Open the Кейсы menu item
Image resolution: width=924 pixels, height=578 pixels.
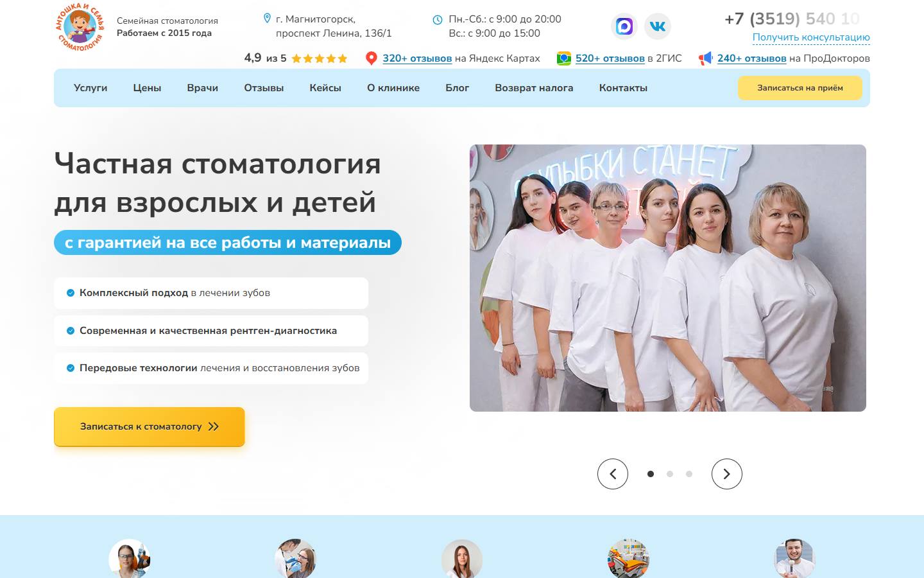point(325,88)
